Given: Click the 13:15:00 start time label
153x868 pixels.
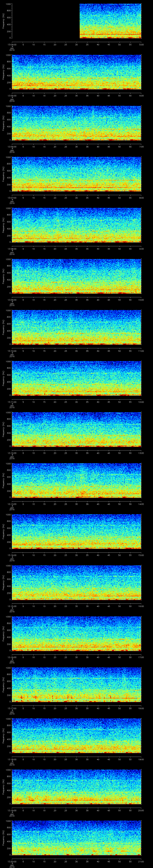Looking at the screenshot, I should tap(12, 606).
